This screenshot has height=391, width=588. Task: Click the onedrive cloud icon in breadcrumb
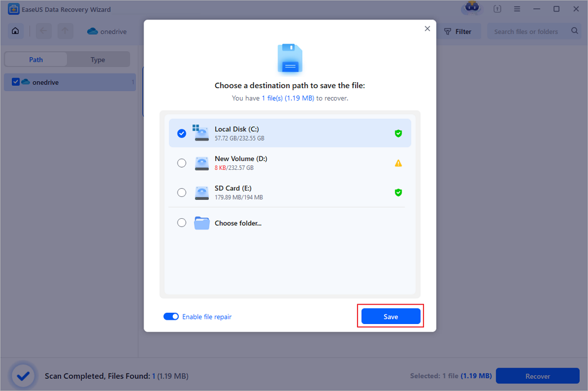point(92,32)
